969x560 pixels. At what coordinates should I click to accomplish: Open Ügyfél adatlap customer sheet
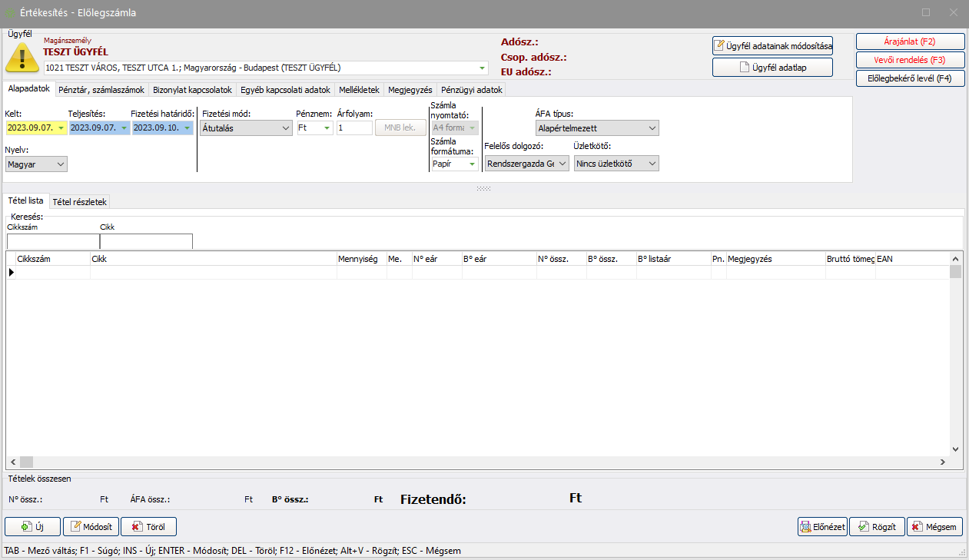(x=772, y=68)
